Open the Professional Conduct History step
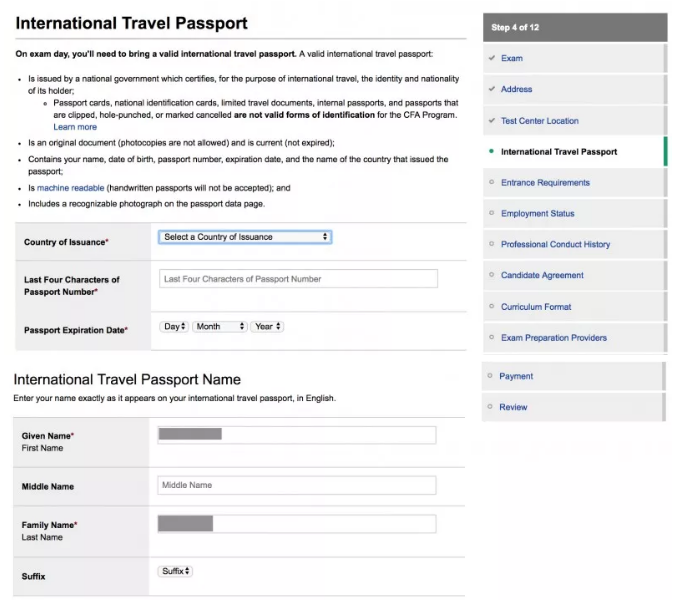 (555, 245)
